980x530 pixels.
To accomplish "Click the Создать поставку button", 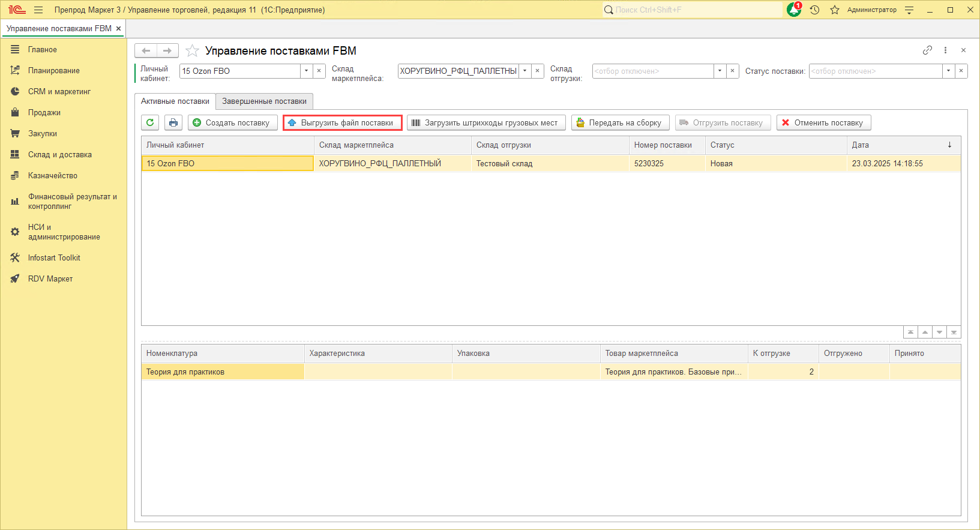I will point(232,122).
